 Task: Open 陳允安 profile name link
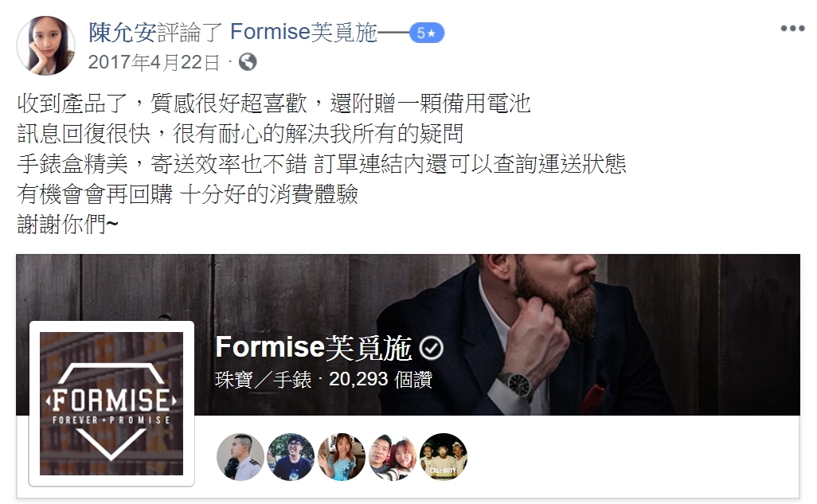(x=123, y=33)
